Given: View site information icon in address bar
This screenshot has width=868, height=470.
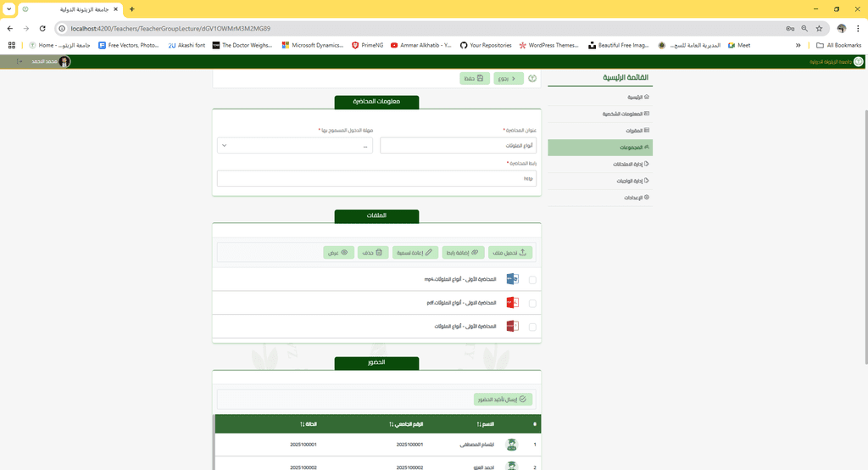Looking at the screenshot, I should point(62,28).
